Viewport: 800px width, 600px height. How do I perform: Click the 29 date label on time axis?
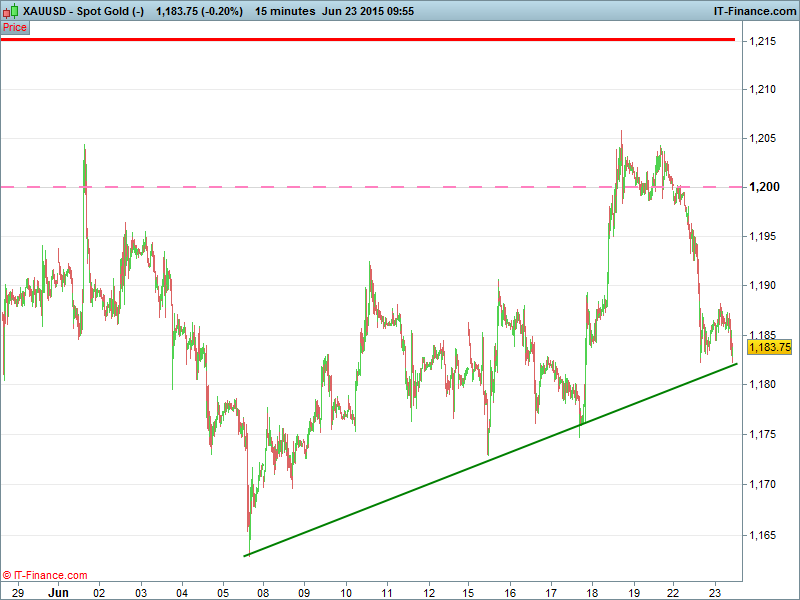(17, 591)
